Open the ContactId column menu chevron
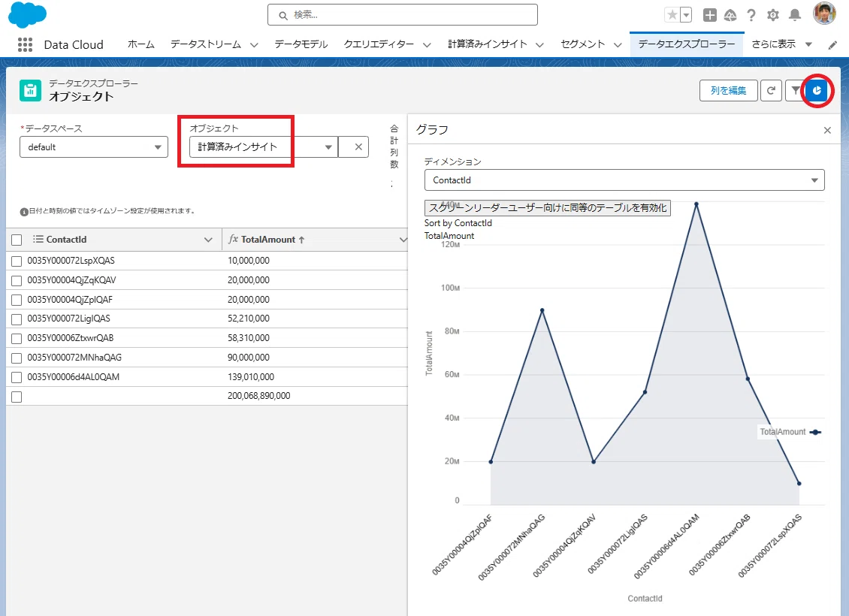The width and height of the screenshot is (849, 616). 208,239
